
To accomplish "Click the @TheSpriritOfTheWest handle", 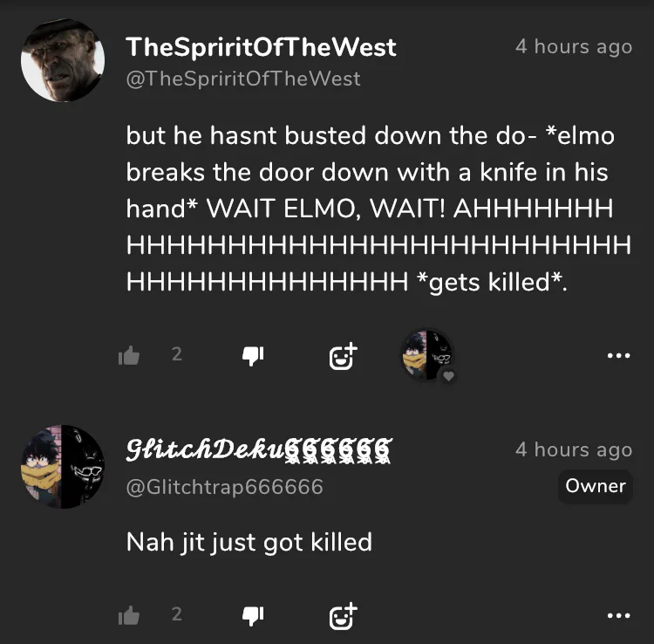I will pyautogui.click(x=243, y=79).
